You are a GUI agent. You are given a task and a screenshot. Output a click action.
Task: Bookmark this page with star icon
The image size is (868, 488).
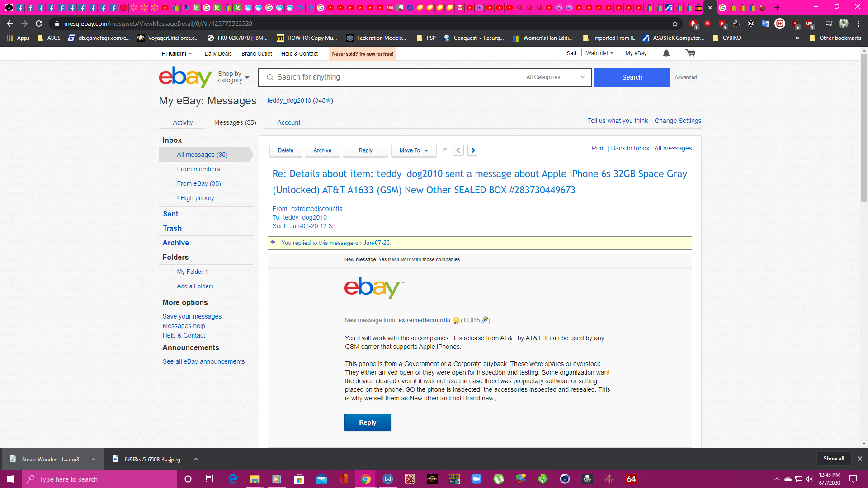[x=675, y=23]
